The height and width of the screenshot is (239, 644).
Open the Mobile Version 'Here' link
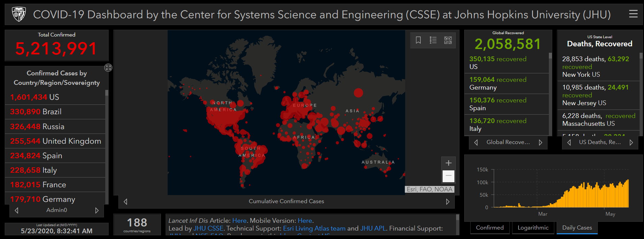pyautogui.click(x=305, y=220)
